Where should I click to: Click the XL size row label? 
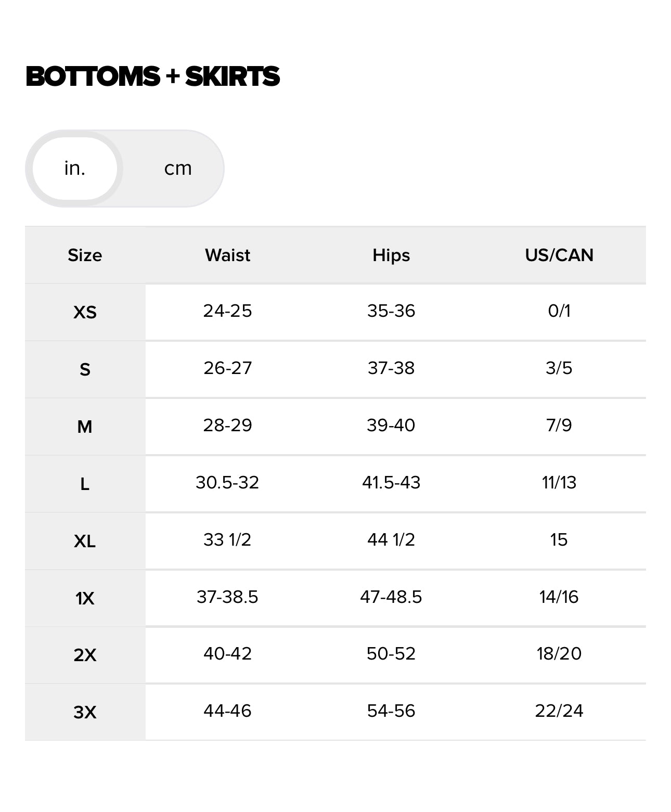pyautogui.click(x=85, y=541)
